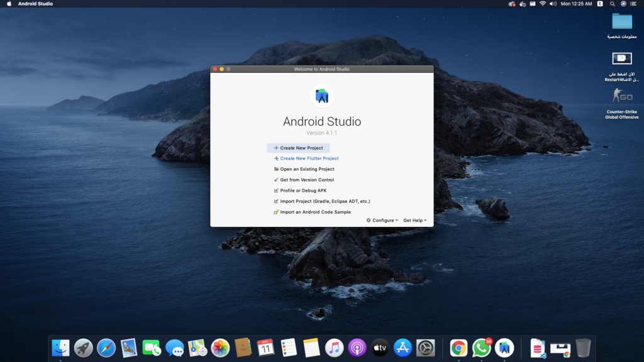This screenshot has width=644, height=362.
Task: Open Safari from the dock
Action: [106, 348]
